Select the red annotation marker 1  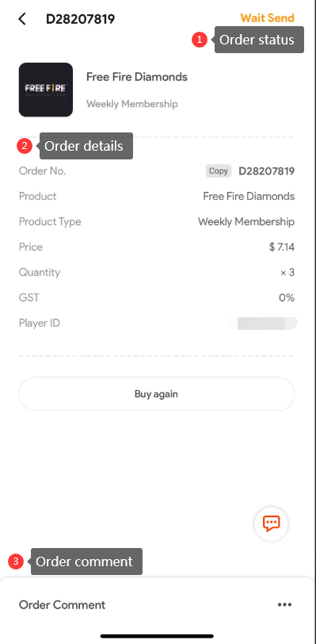pos(200,40)
